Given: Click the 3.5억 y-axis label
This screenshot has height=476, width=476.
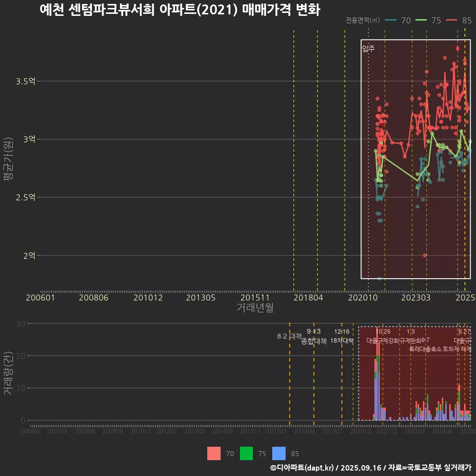Looking at the screenshot, I should (x=25, y=81).
